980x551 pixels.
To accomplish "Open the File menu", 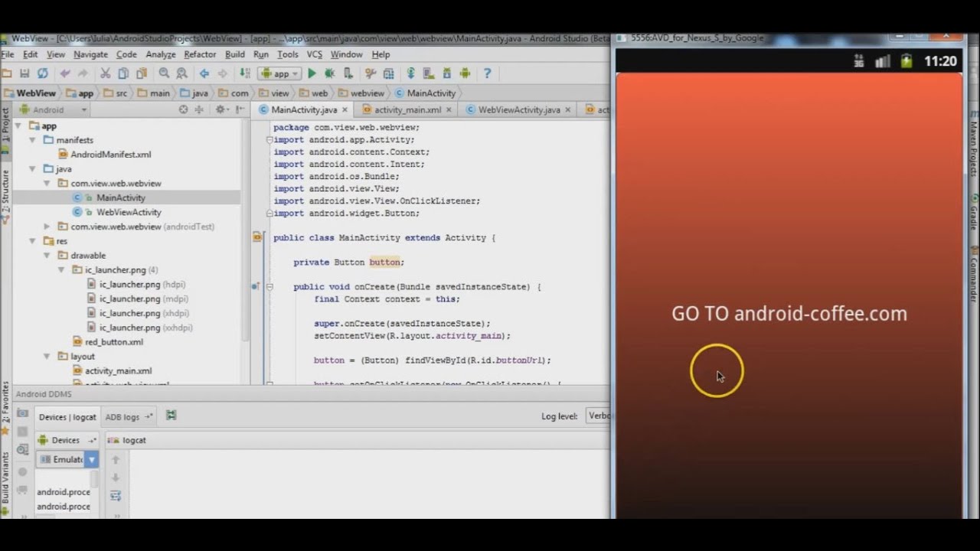I will point(8,54).
